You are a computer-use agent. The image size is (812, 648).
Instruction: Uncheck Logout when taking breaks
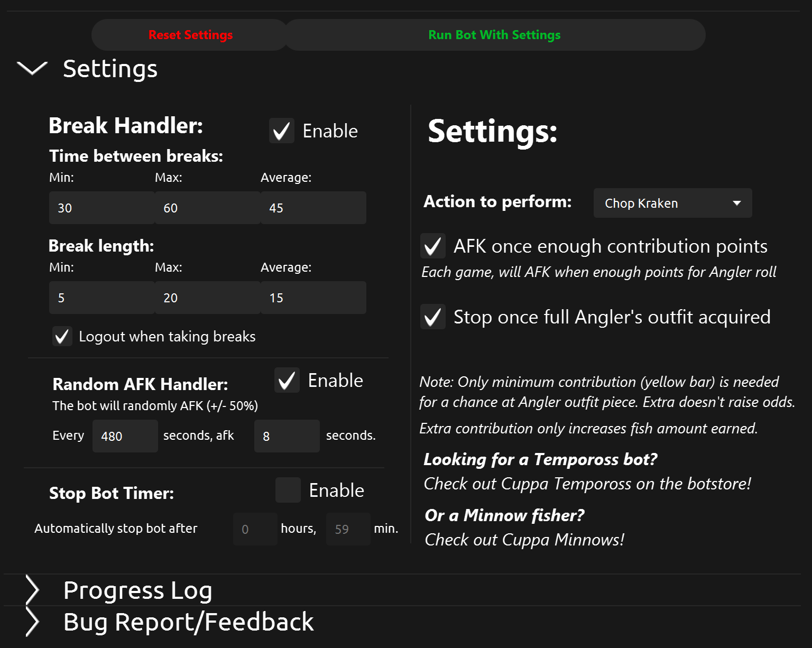coord(62,336)
